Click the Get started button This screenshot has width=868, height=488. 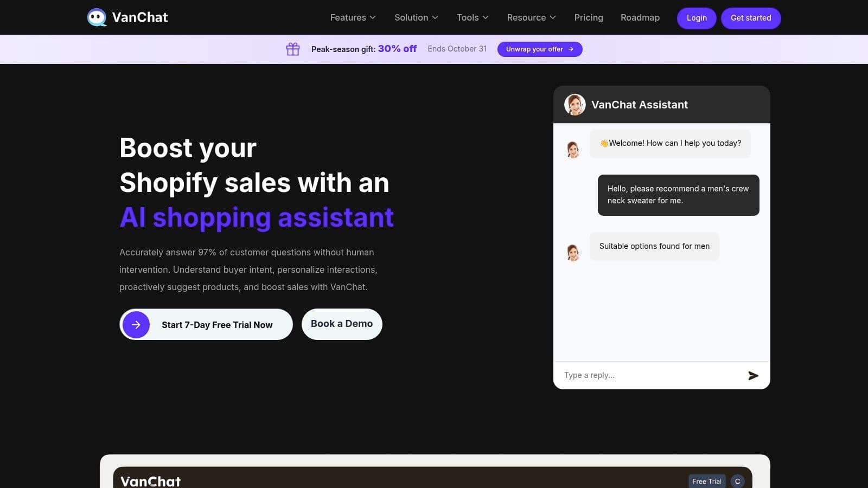coord(751,18)
